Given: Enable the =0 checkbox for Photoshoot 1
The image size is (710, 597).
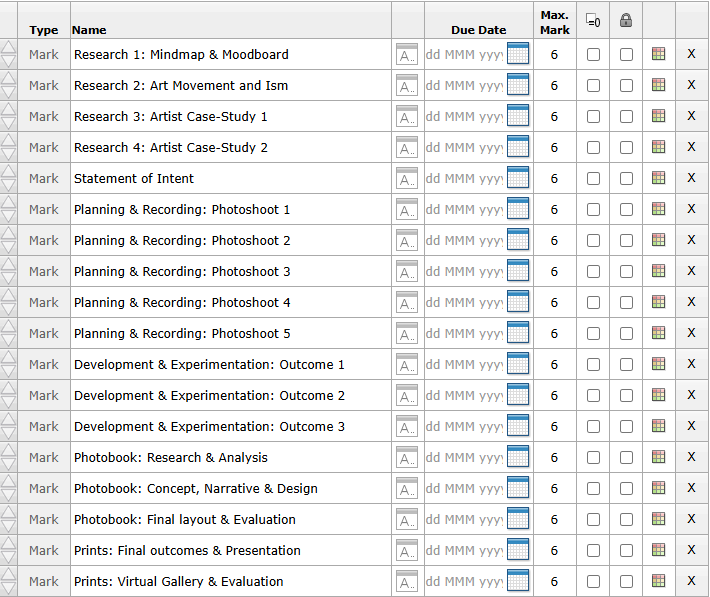Looking at the screenshot, I should click(593, 210).
